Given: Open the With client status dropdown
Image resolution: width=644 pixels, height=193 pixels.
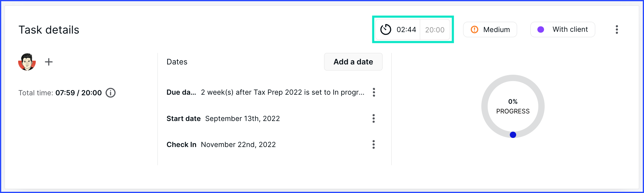Looking at the screenshot, I should click(563, 29).
